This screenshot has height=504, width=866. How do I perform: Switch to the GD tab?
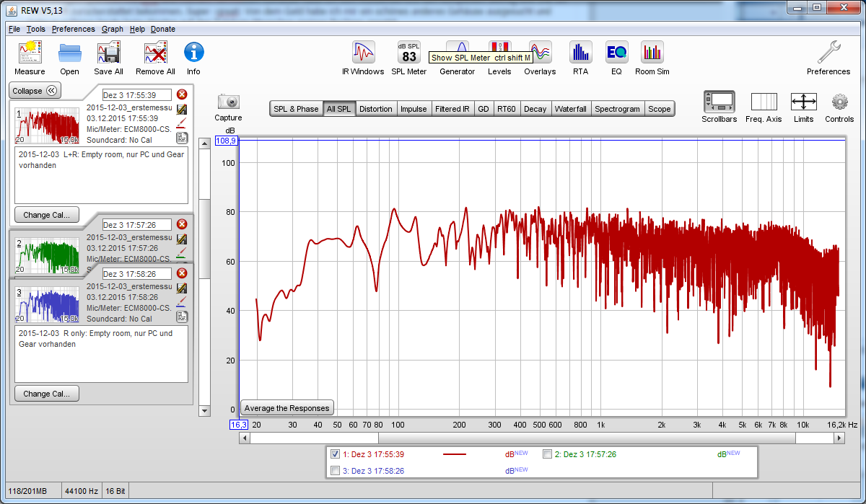coord(484,109)
